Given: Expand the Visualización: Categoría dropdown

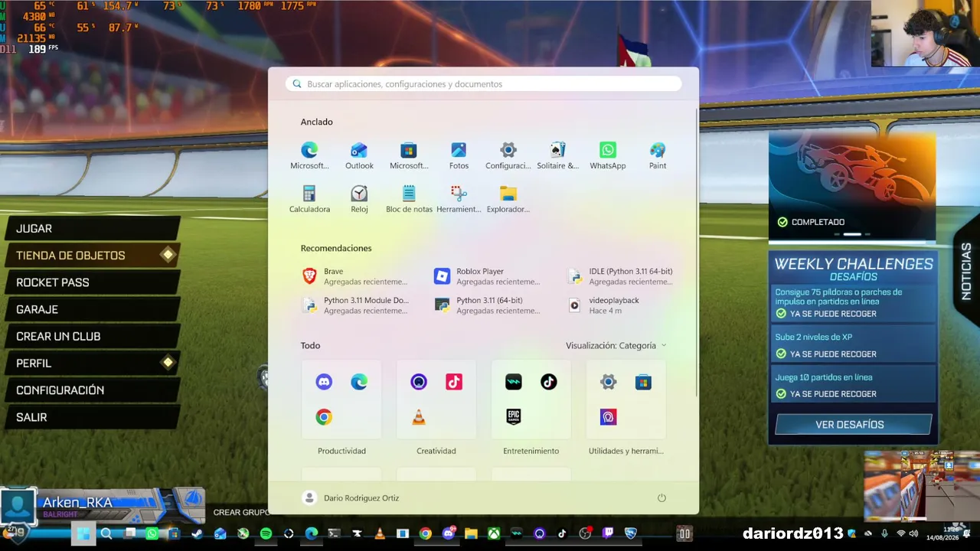Looking at the screenshot, I should (x=616, y=346).
